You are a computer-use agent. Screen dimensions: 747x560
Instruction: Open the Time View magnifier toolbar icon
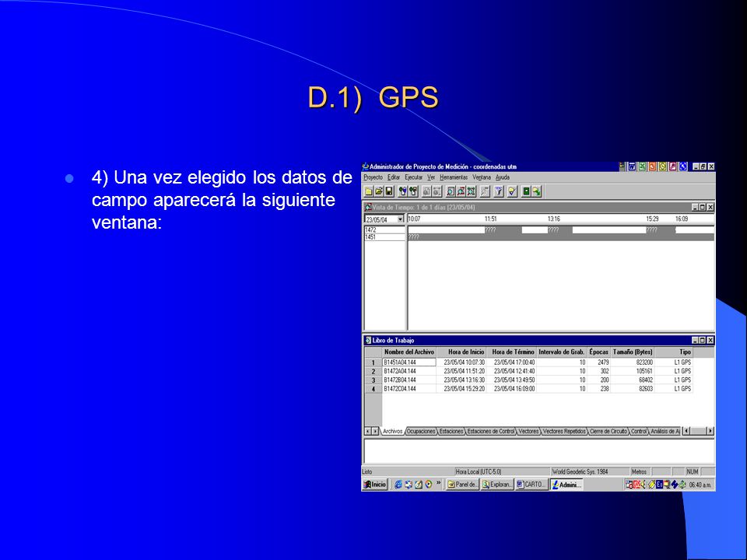click(x=451, y=191)
